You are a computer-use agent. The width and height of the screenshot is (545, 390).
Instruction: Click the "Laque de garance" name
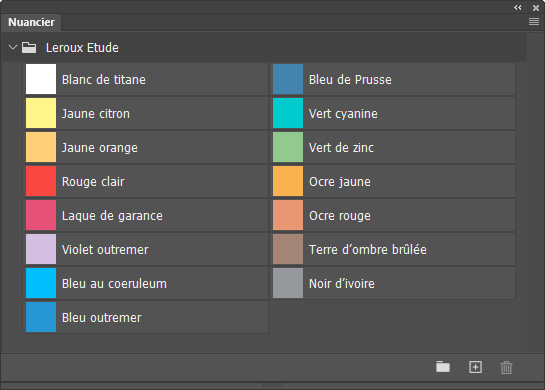click(112, 216)
